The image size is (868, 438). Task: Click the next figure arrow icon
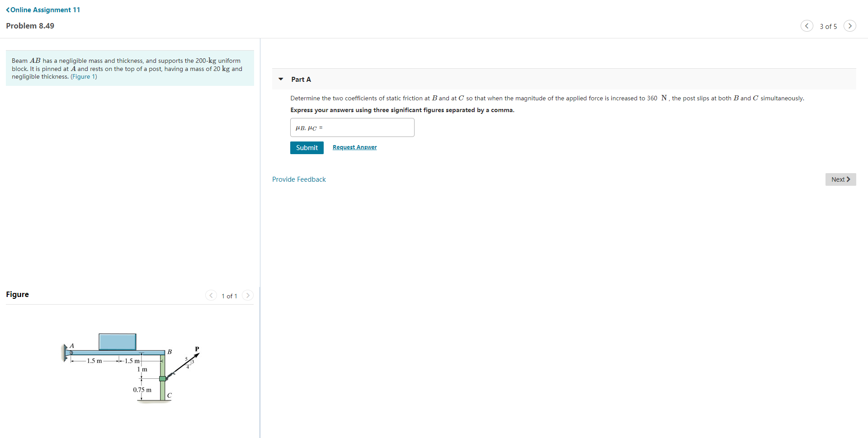click(248, 295)
